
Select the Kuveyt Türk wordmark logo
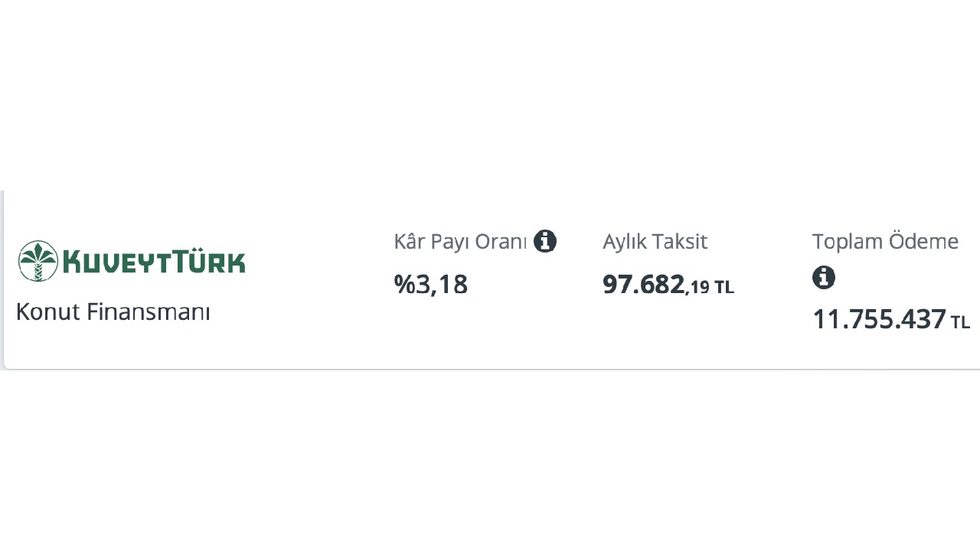(x=132, y=261)
